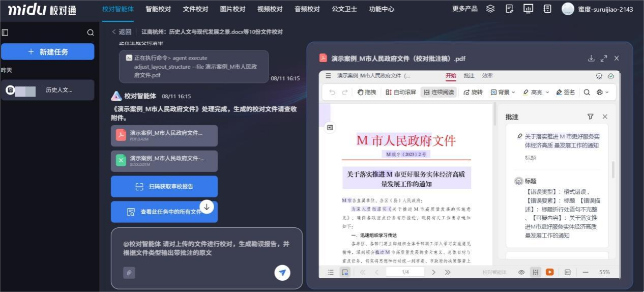The height and width of the screenshot is (292, 644).
Task: Toggle eye protection view icon
Action: 521,272
